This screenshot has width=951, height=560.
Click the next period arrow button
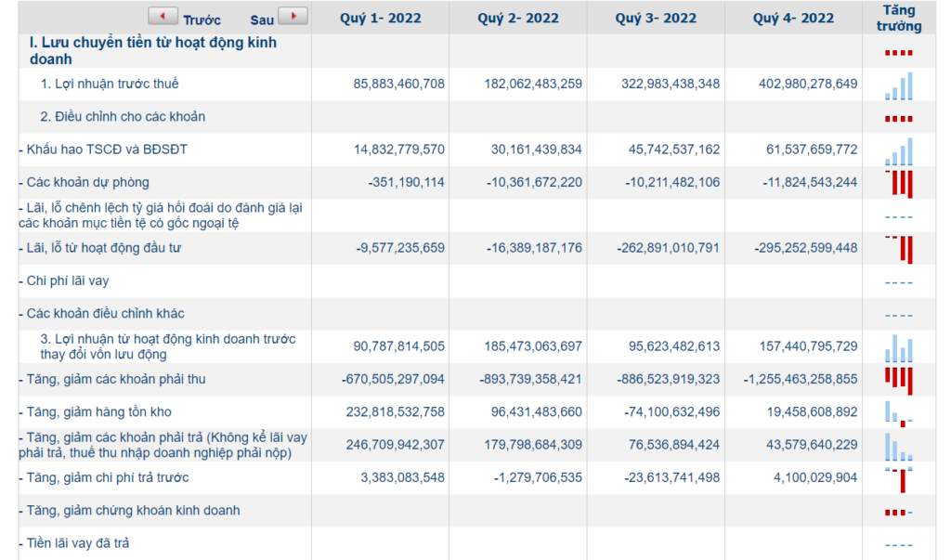(293, 17)
